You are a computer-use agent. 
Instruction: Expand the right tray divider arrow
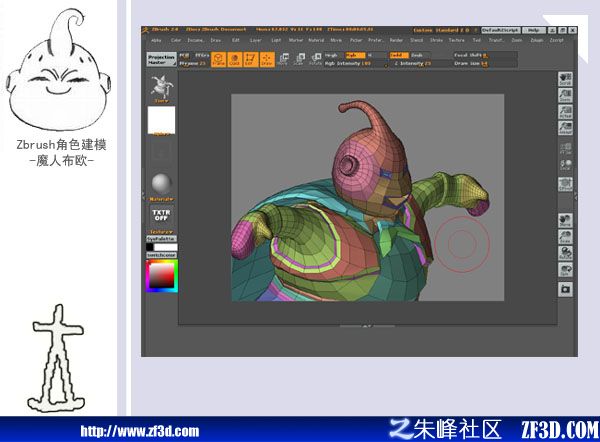tap(576, 197)
